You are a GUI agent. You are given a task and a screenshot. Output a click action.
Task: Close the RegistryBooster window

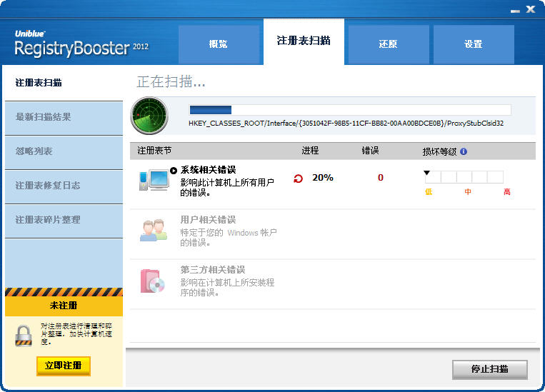531,9
